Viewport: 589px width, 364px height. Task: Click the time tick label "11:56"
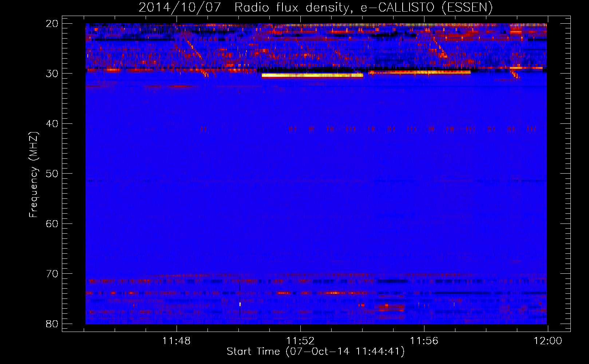424,341
